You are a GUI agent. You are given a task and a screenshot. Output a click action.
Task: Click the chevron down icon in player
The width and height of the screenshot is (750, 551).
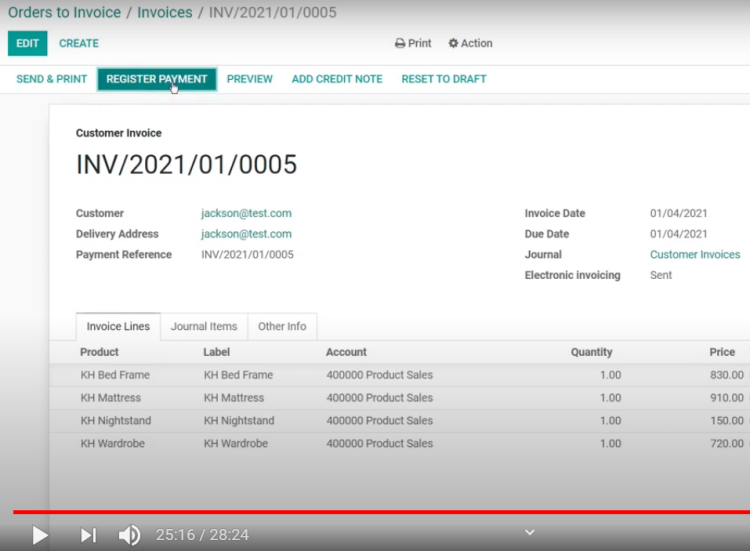point(529,532)
